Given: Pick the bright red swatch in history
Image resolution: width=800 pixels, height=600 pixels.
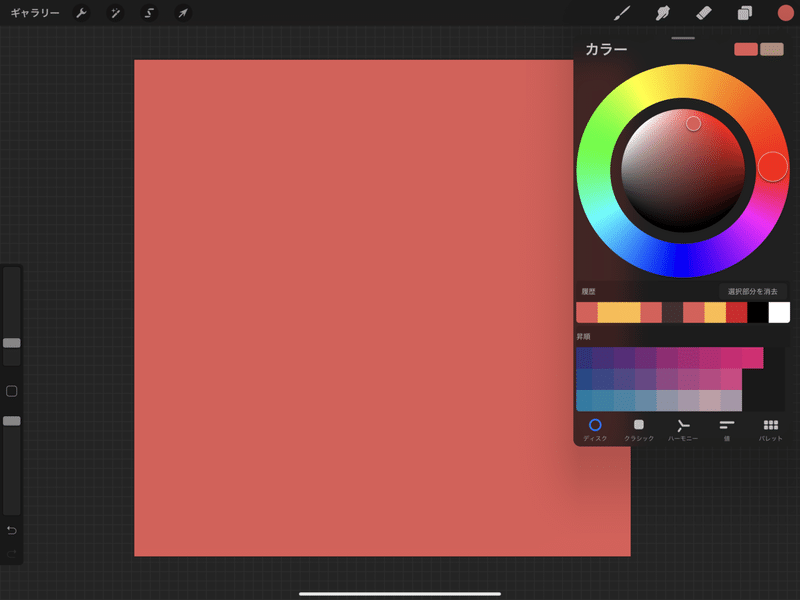Looking at the screenshot, I should 736,312.
